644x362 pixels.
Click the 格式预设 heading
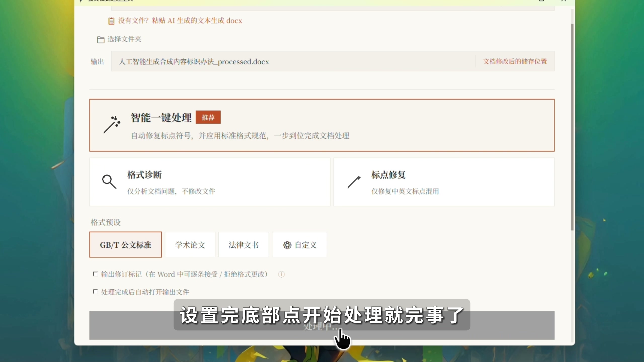coord(106,222)
